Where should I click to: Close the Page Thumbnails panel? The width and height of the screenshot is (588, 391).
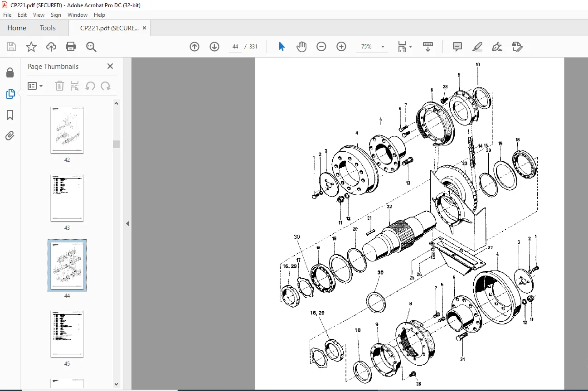click(110, 66)
